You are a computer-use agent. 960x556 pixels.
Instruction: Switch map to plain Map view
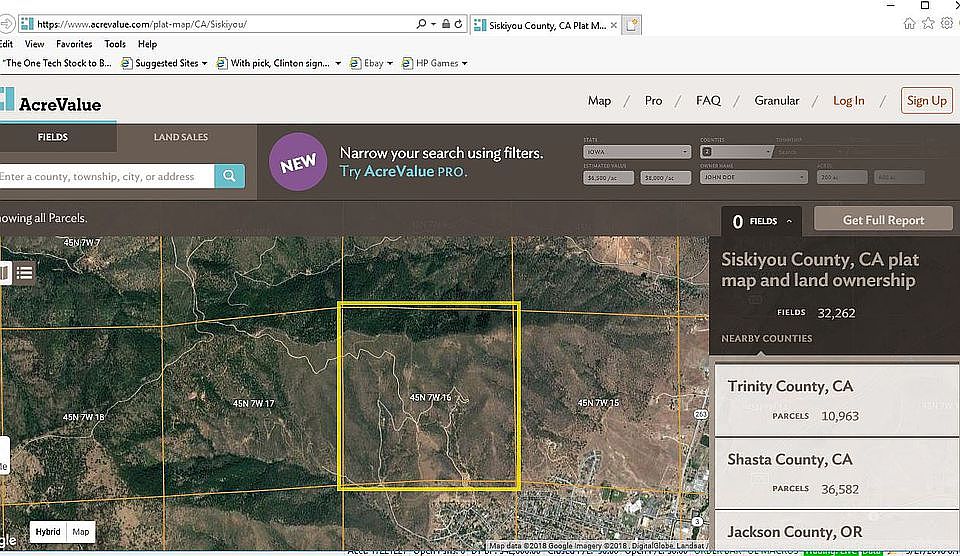tap(81, 532)
